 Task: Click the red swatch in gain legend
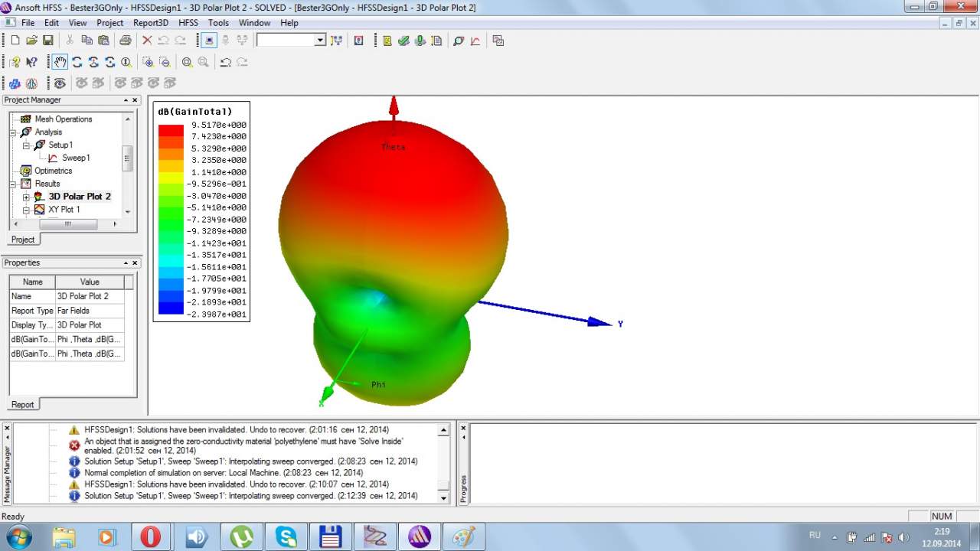[x=171, y=131]
